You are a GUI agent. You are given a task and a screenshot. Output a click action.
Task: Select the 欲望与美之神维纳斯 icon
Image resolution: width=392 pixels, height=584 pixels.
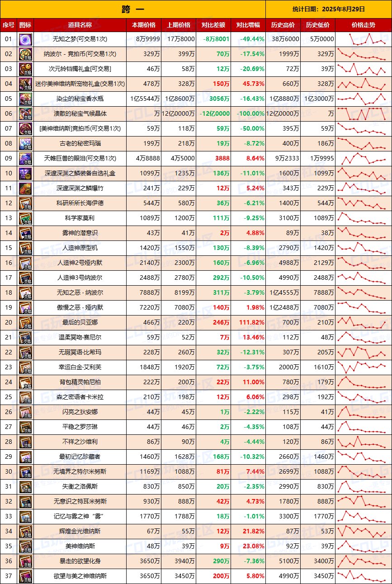pos(24,576)
